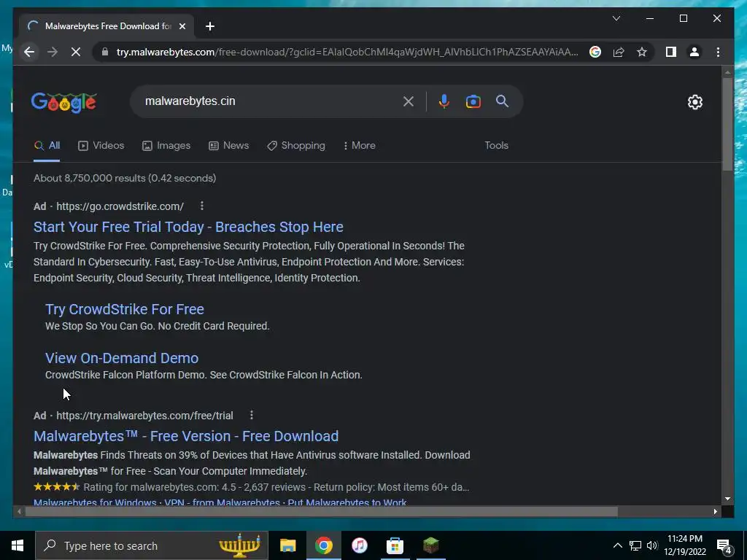Switch to News results
The height and width of the screenshot is (560, 747).
[228, 145]
